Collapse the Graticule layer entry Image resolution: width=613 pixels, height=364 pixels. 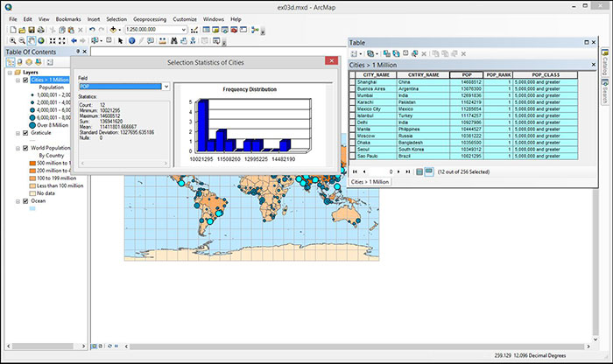[x=18, y=133]
